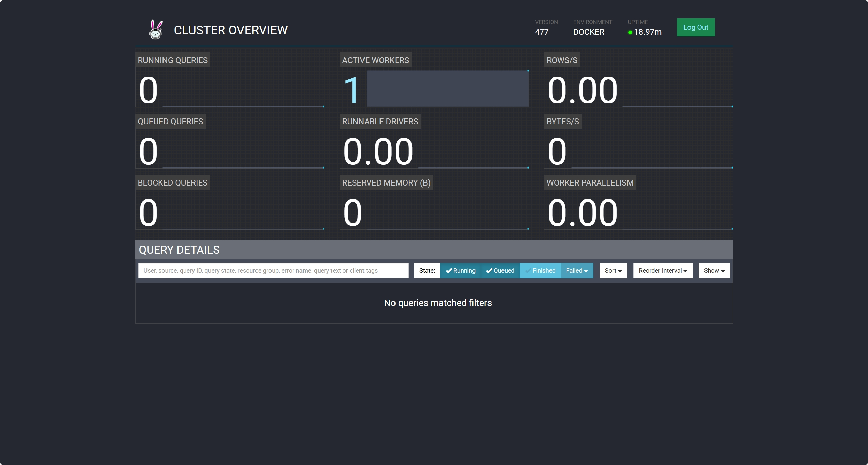Toggle the Queued state filter

point(500,271)
